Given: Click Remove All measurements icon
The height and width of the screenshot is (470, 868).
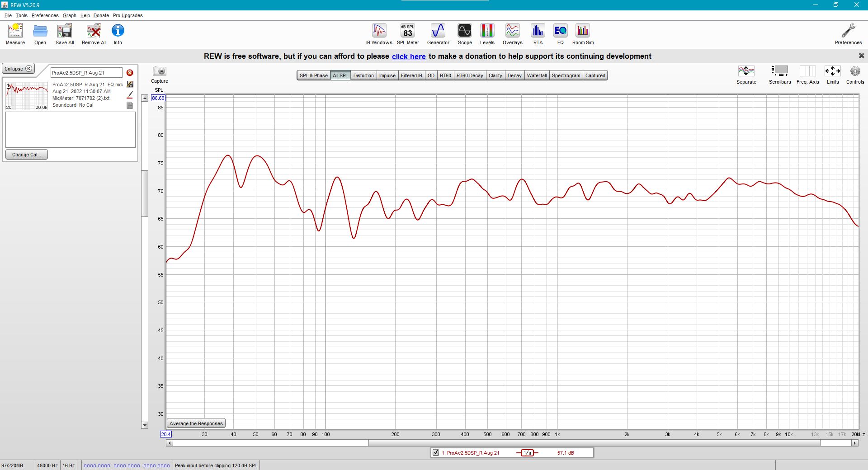Looking at the screenshot, I should click(x=94, y=34).
